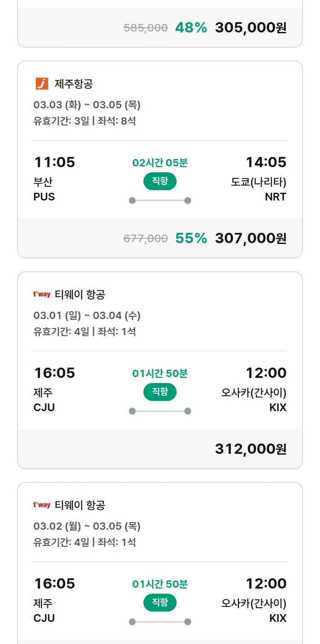This screenshot has width=320, height=644.
Task: Tap the 직항 badge on the 03.02 Jeju–Osaka flight
Action: click(160, 603)
